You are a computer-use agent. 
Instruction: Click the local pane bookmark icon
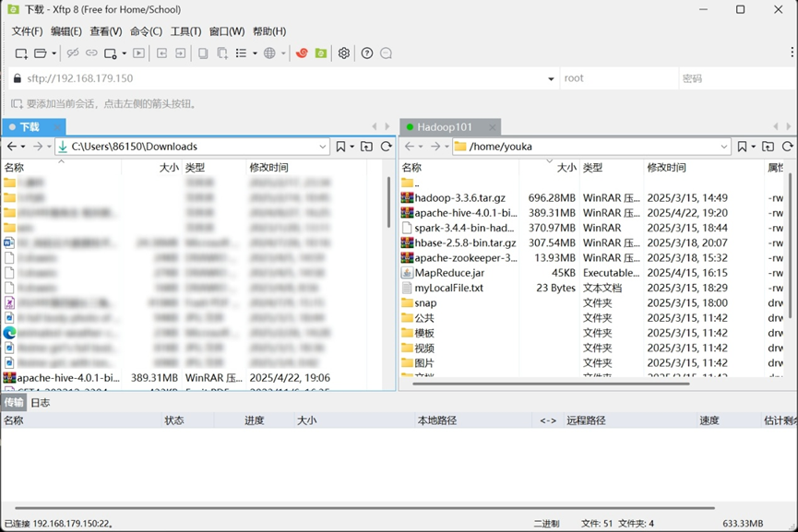pyautogui.click(x=340, y=147)
